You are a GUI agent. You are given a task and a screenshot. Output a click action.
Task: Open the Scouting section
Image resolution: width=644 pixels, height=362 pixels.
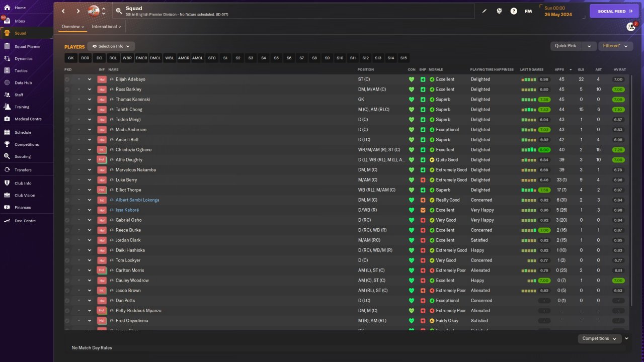pyautogui.click(x=23, y=157)
